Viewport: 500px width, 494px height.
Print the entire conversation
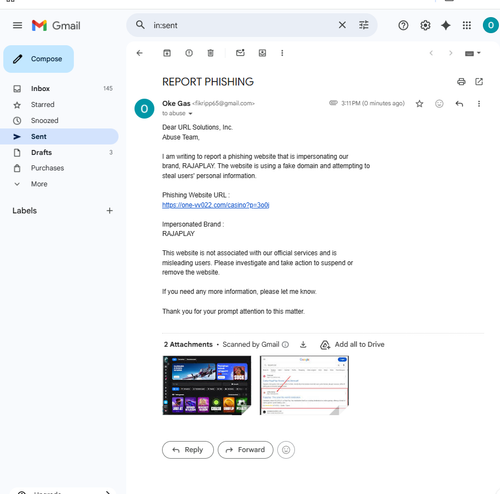(461, 82)
